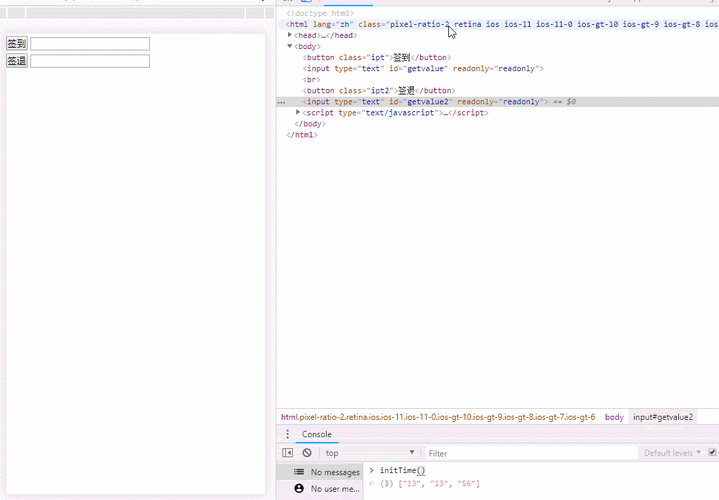The height and width of the screenshot is (500, 719).
Task: Click the 签退 sign-out button
Action: pos(16,61)
